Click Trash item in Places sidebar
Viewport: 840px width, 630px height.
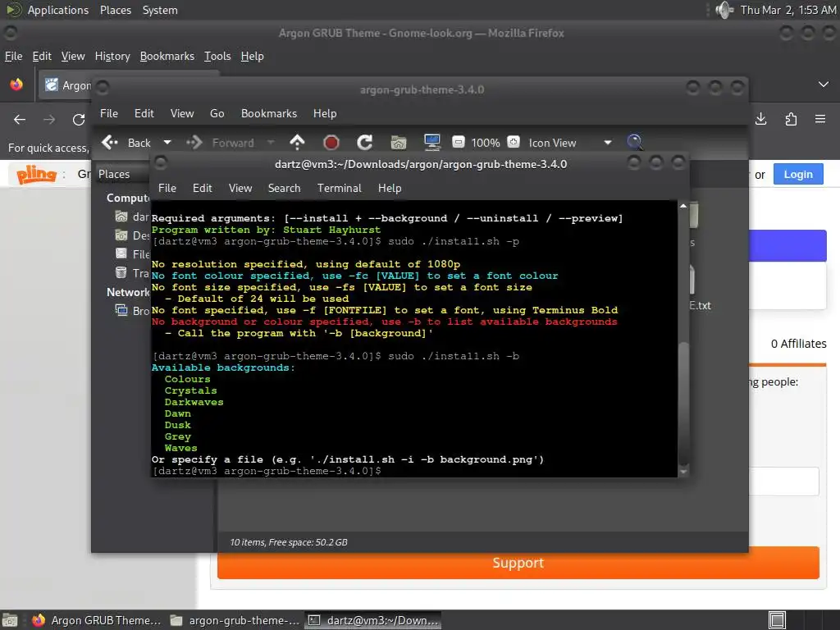click(x=133, y=272)
